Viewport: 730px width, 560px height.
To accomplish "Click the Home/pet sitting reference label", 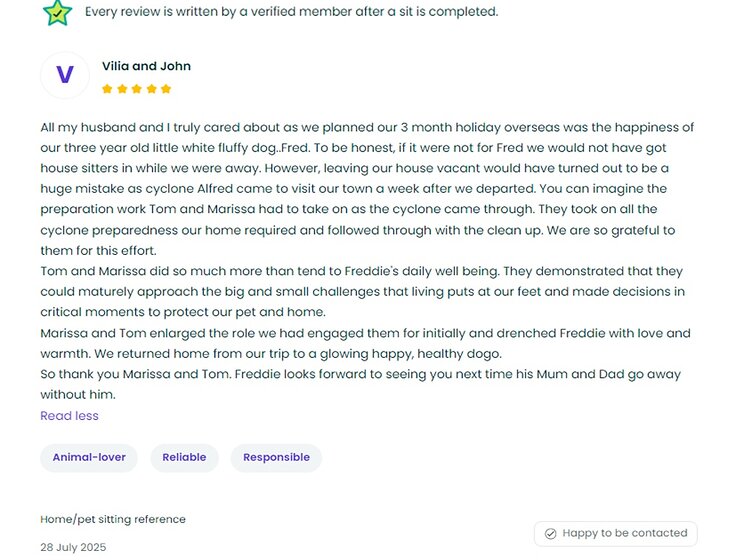I will [113, 520].
